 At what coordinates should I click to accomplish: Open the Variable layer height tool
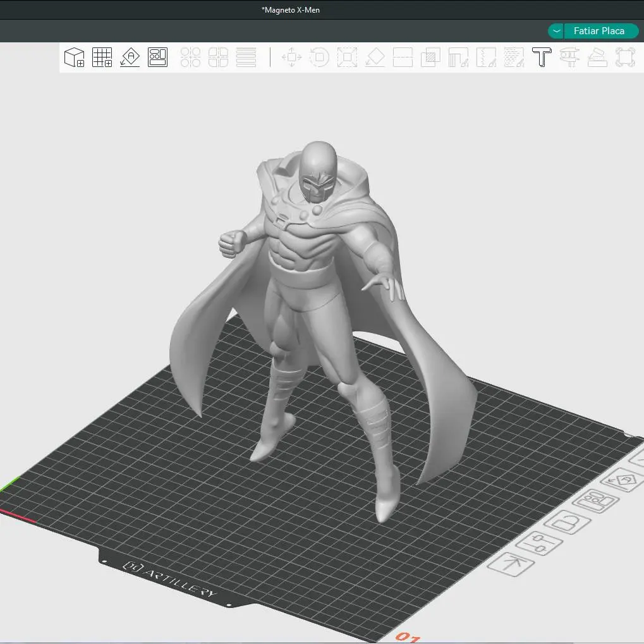pyautogui.click(x=246, y=57)
